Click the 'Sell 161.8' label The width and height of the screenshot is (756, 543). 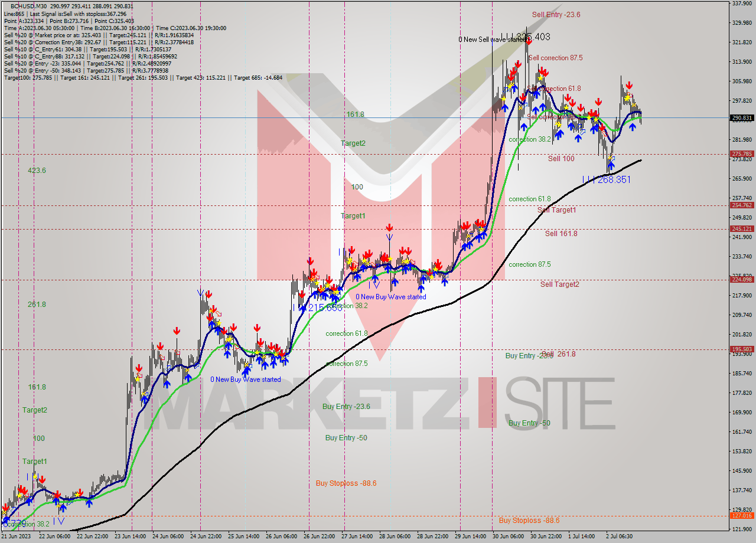(x=561, y=234)
